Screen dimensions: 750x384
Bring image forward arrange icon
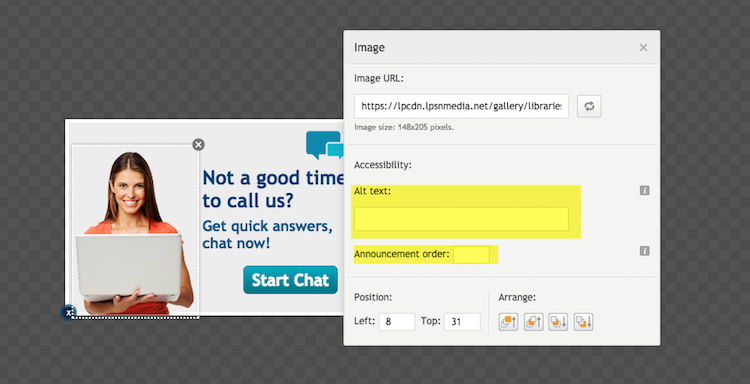point(533,322)
